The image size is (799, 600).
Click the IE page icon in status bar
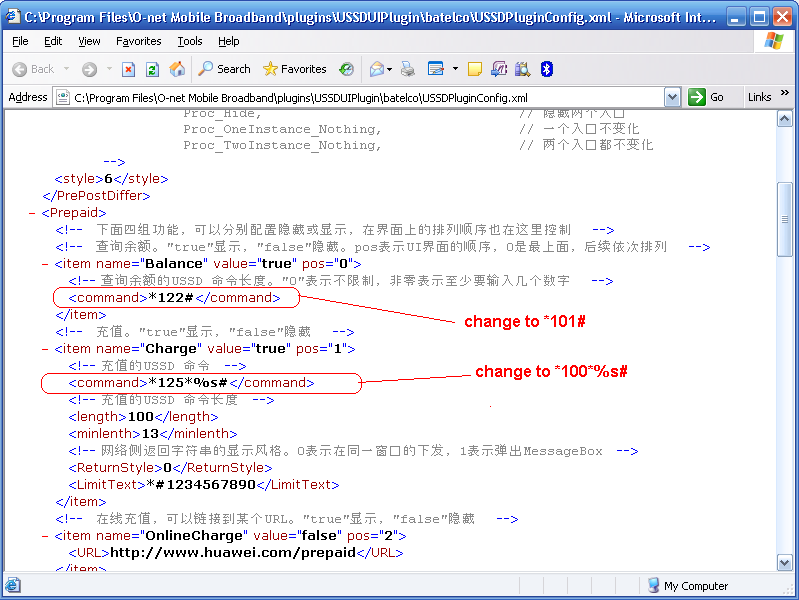tap(13, 586)
